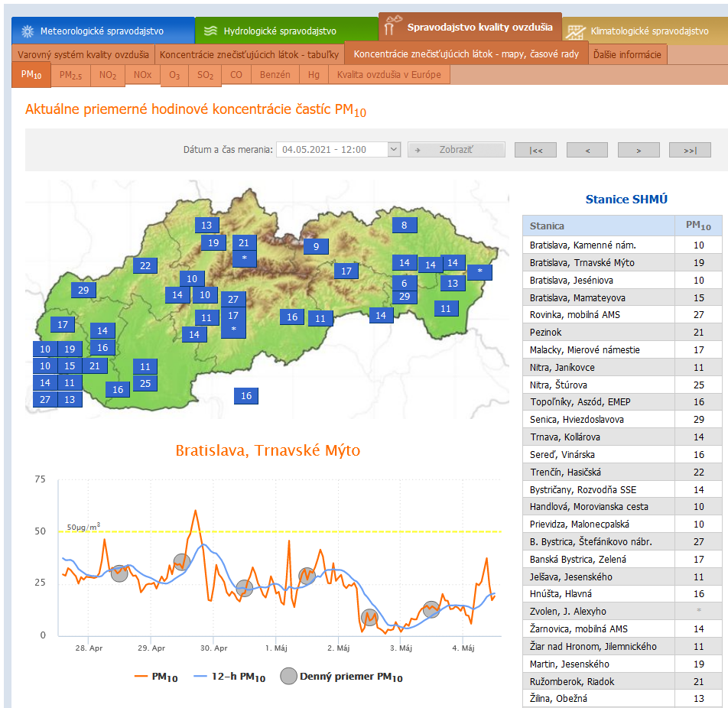The width and height of the screenshot is (728, 708).
Task: Click the Klimatologické spravodajstvo chart icon
Action: [x=575, y=31]
